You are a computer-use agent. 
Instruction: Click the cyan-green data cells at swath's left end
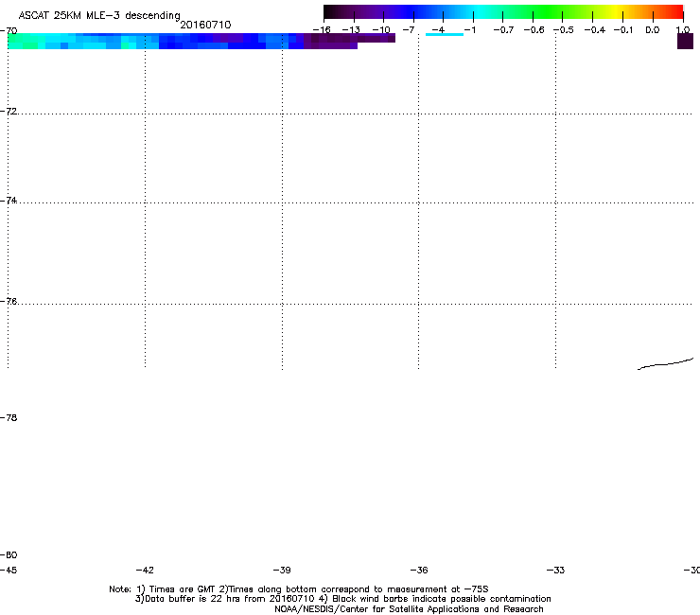26,41
